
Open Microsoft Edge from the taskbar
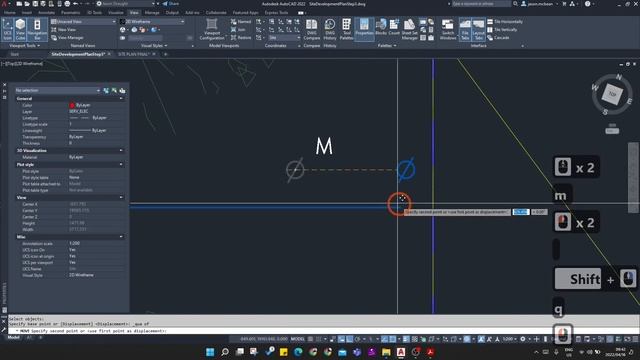tap(298, 352)
